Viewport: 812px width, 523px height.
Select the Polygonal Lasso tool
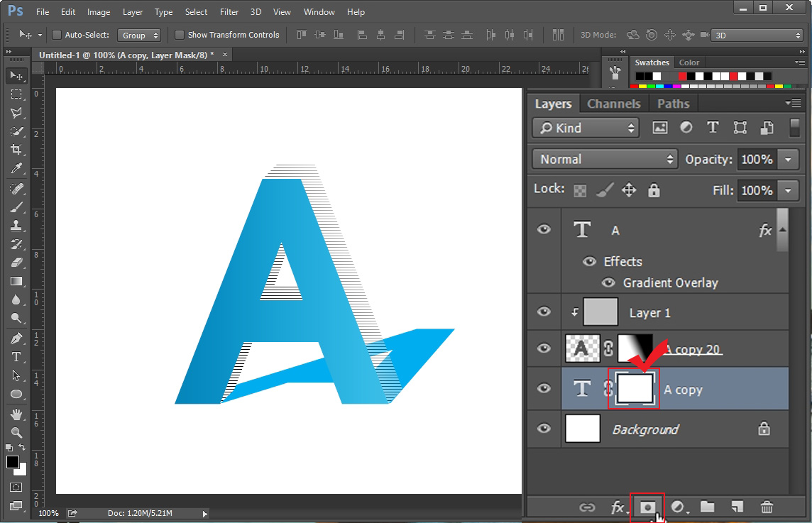[x=16, y=113]
